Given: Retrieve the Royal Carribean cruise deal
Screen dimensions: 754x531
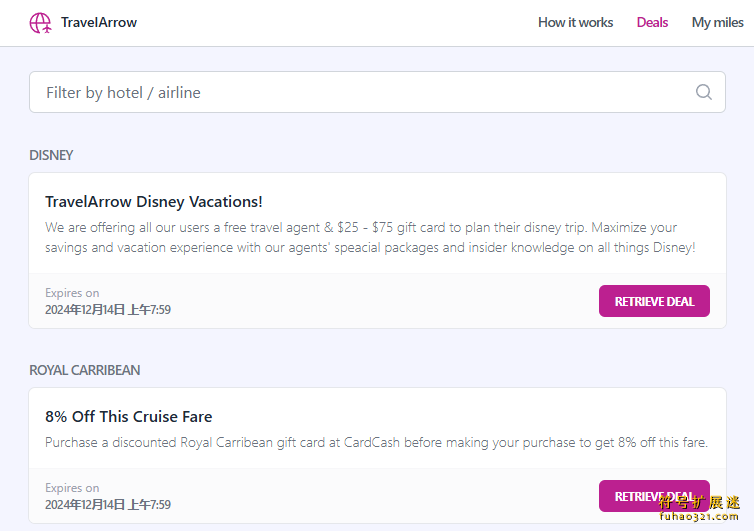Looking at the screenshot, I should coord(654,496).
